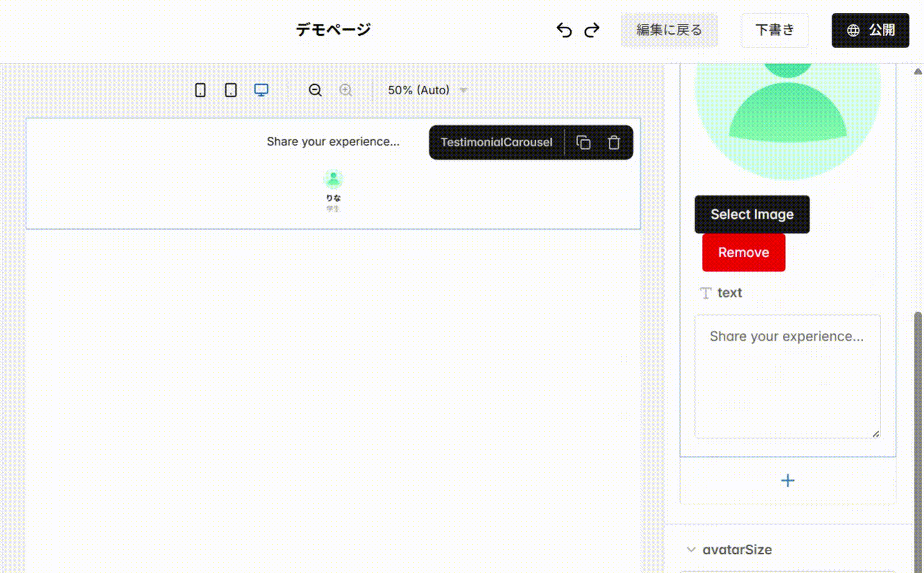The width and height of the screenshot is (924, 573).
Task: Click the T icon next to text
Action: (x=705, y=293)
